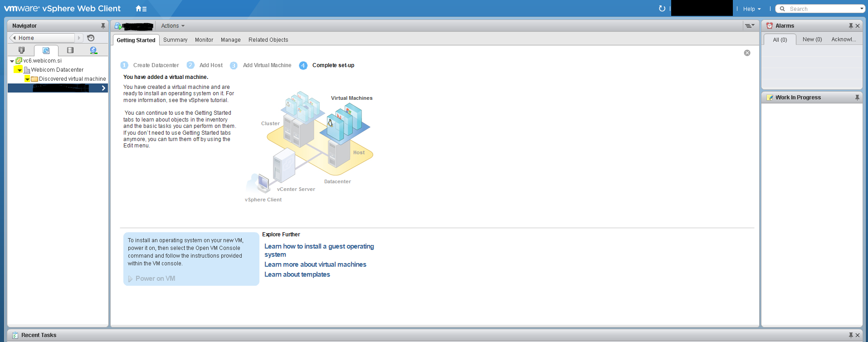Image resolution: width=868 pixels, height=342 pixels.
Task: Open the panel layout options dropdown
Action: click(750, 26)
